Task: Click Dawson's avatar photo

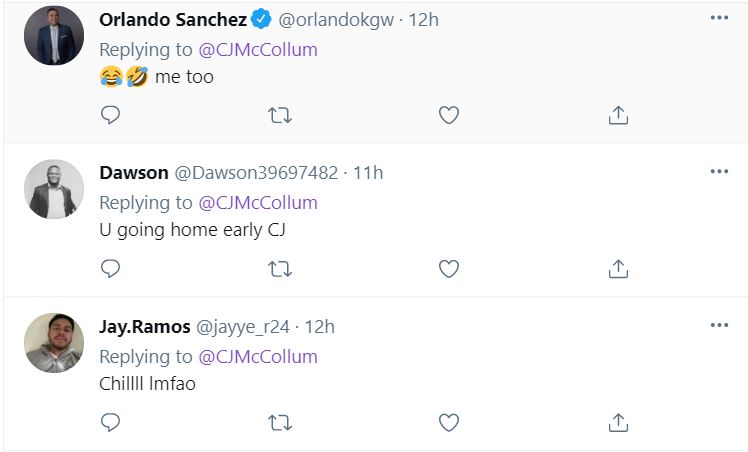Action: click(x=54, y=189)
